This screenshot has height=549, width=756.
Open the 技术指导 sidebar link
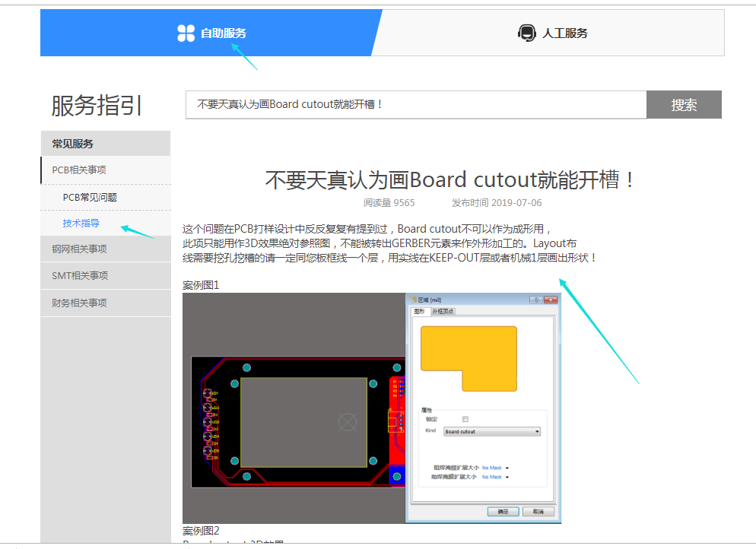coord(81,224)
